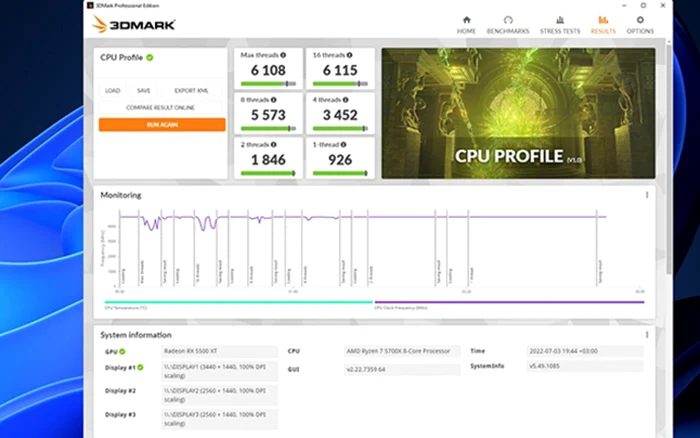
Task: Click AMD Ryzen 7 5700X processor field
Action: pyautogui.click(x=402, y=351)
